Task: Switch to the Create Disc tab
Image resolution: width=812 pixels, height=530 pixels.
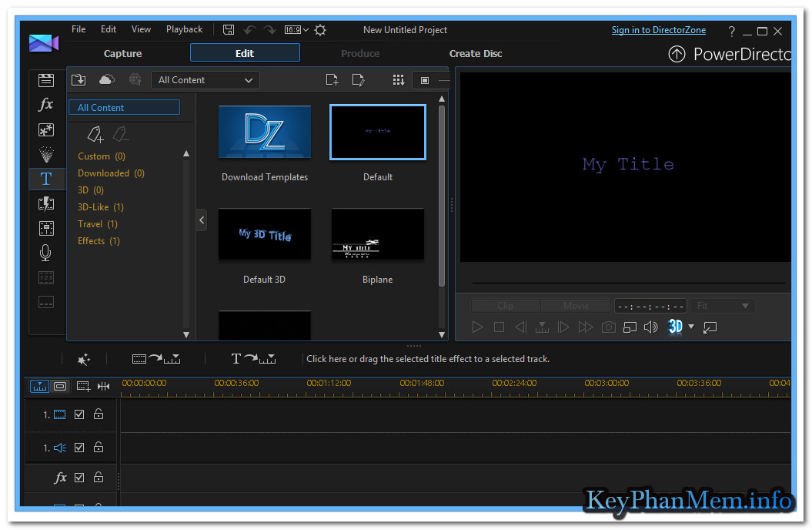Action: tap(476, 53)
